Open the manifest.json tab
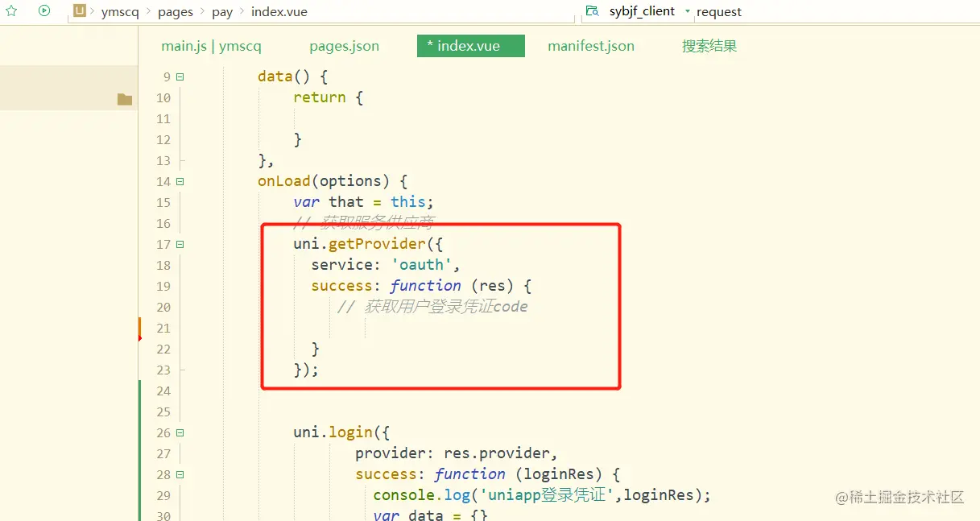Image resolution: width=980 pixels, height=521 pixels. pyautogui.click(x=591, y=46)
